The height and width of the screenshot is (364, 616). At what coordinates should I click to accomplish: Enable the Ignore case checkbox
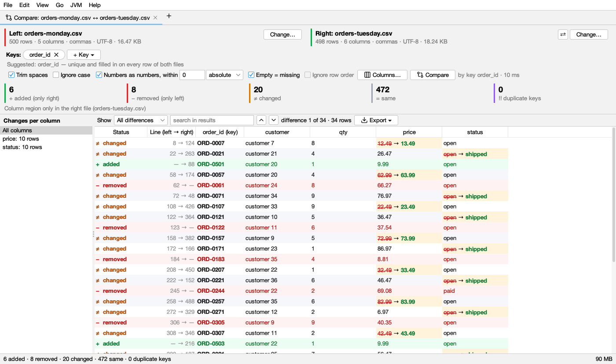56,75
